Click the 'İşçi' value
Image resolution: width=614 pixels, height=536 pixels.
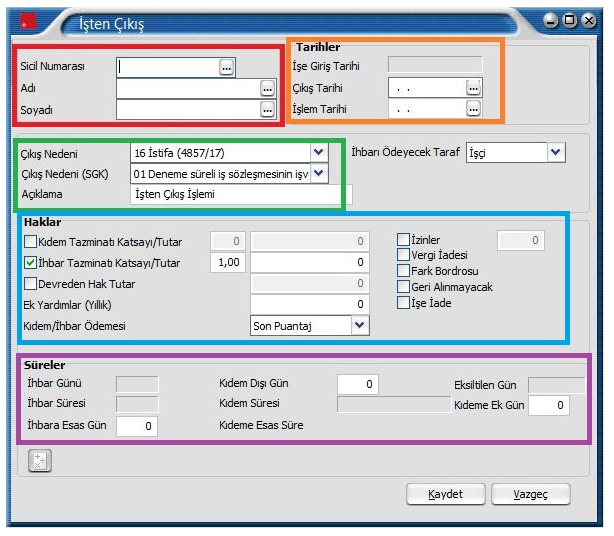(477, 153)
